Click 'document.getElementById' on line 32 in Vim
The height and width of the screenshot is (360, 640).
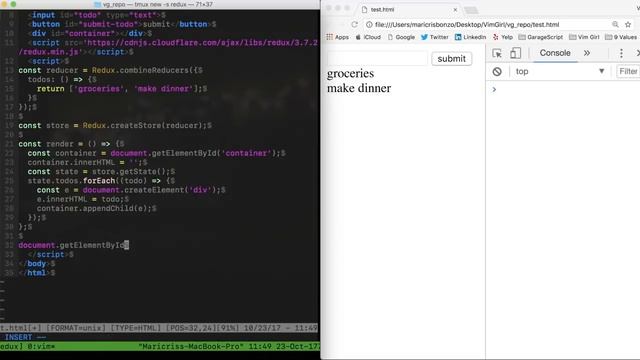pos(71,245)
